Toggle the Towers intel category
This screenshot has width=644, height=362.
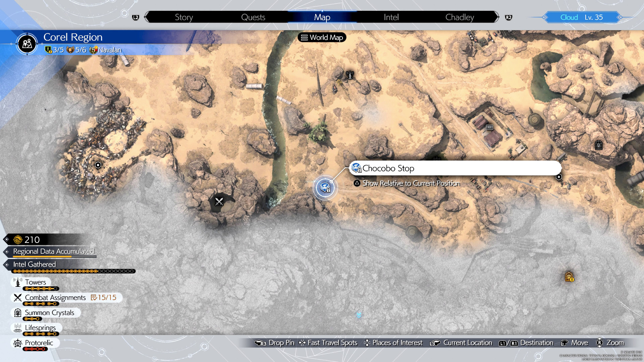(35, 282)
